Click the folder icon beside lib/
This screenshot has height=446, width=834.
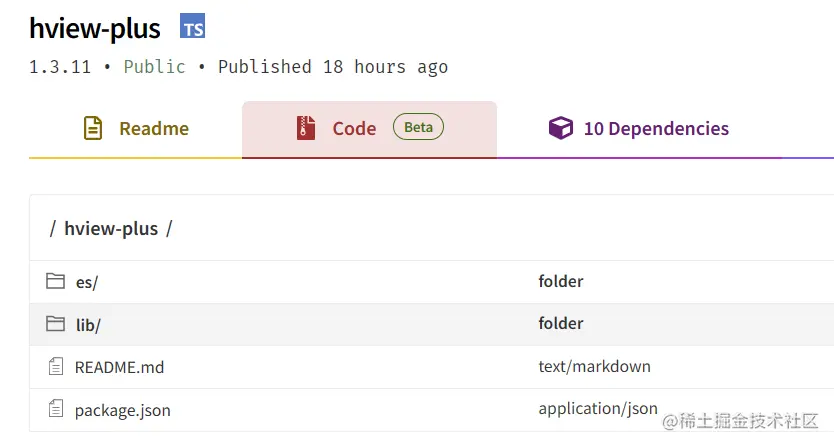55,323
